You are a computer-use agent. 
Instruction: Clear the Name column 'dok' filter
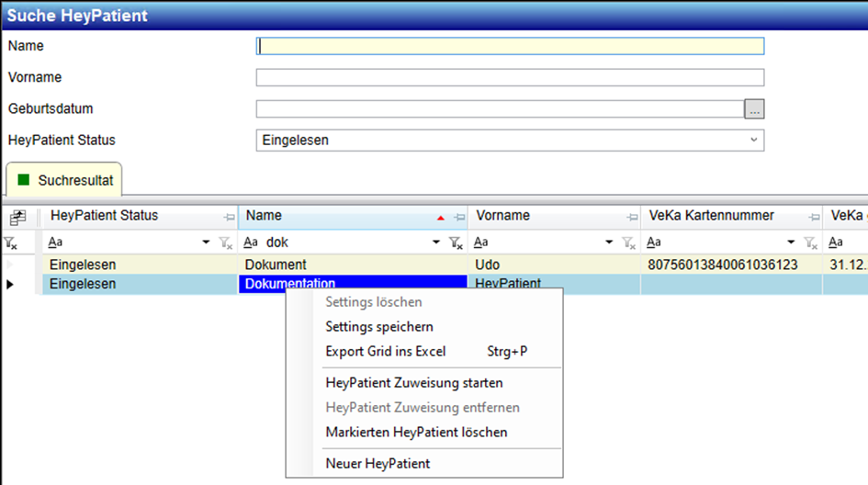point(456,242)
